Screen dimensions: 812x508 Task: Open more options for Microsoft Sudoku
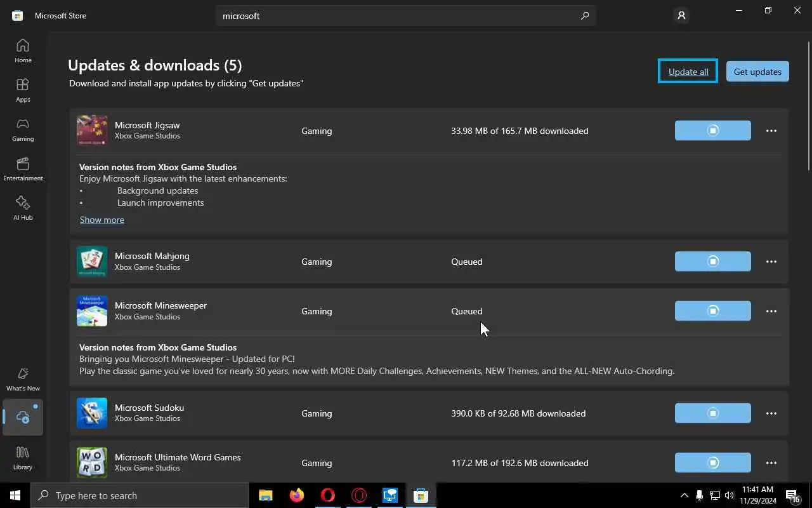coord(771,413)
